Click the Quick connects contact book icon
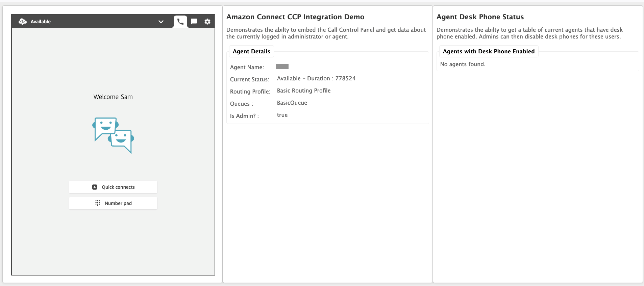This screenshot has height=286, width=644. 95,187
